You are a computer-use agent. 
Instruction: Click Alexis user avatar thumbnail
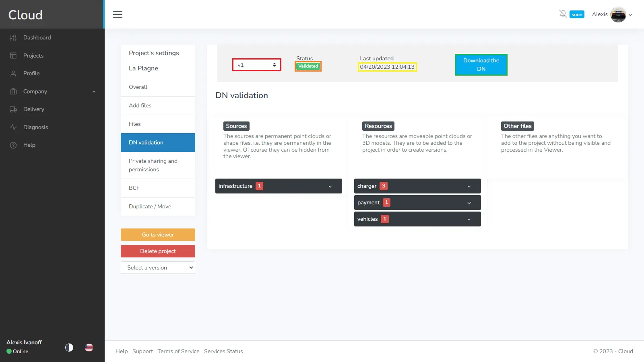pyautogui.click(x=618, y=15)
